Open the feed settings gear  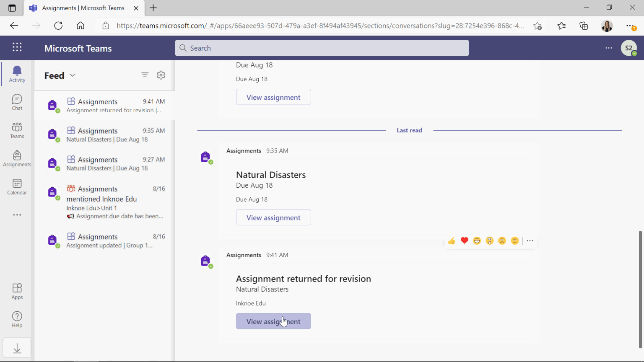(x=161, y=75)
